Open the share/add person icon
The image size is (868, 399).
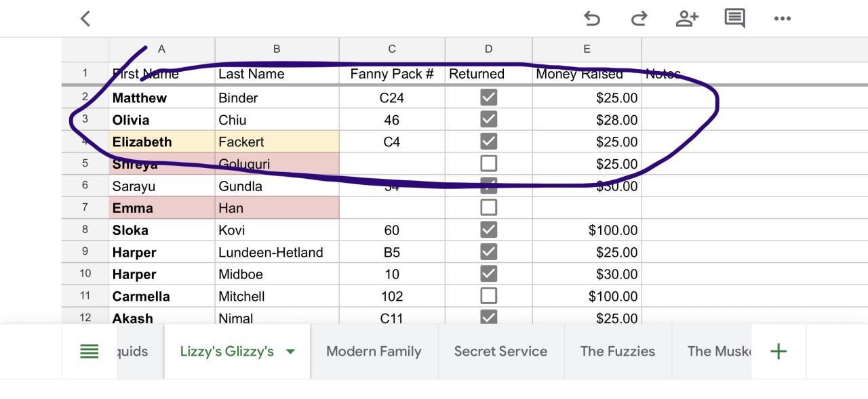point(686,18)
